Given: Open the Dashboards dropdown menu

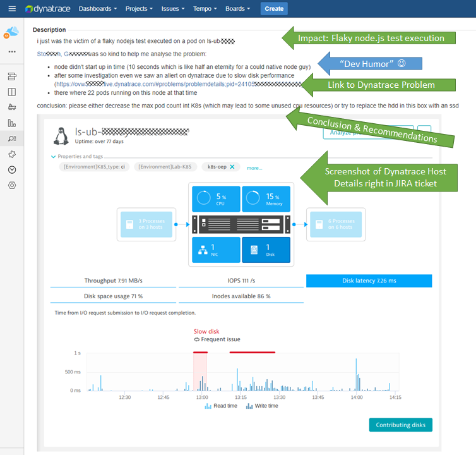Looking at the screenshot, I should point(98,8).
